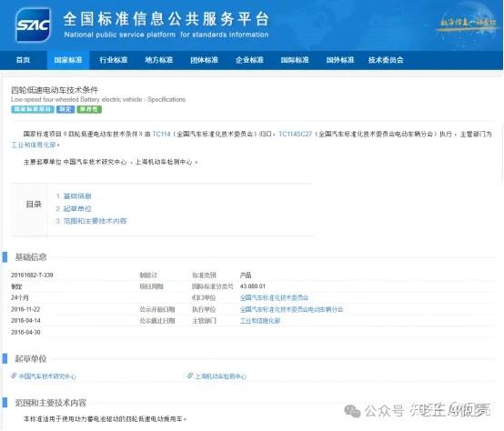Viewport: 504px width, 431px height.
Task: Open the 首页 menu item
Action: (23, 60)
